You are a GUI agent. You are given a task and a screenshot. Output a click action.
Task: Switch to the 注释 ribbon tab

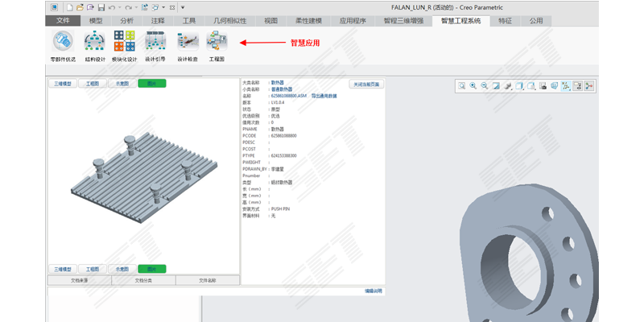158,21
